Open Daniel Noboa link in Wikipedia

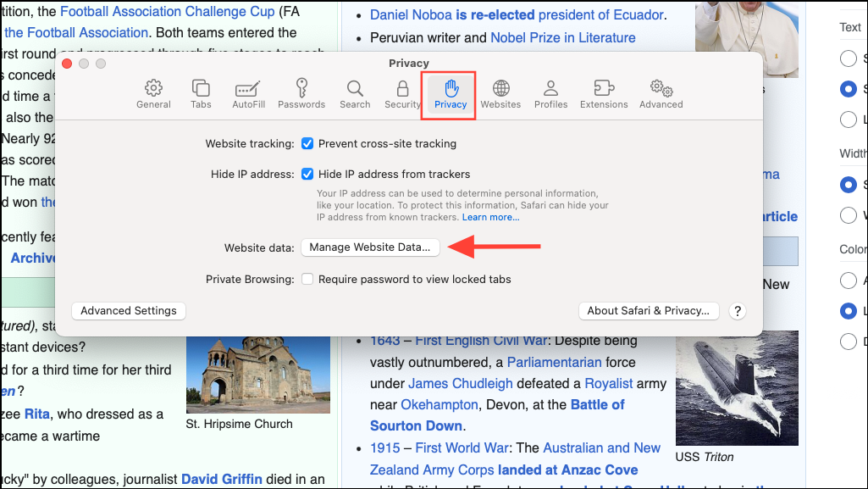point(411,15)
